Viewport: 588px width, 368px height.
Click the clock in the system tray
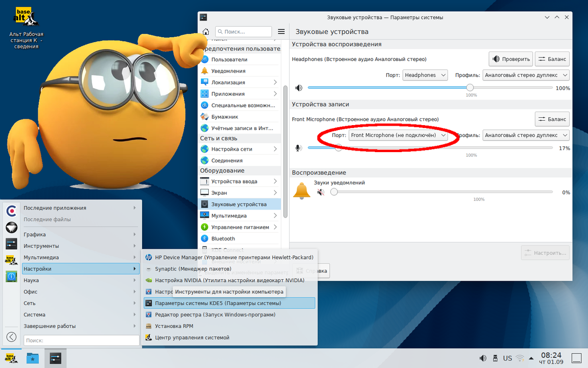552,358
